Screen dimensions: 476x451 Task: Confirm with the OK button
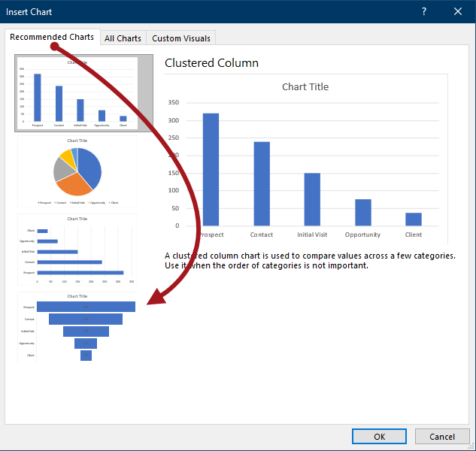[379, 437]
